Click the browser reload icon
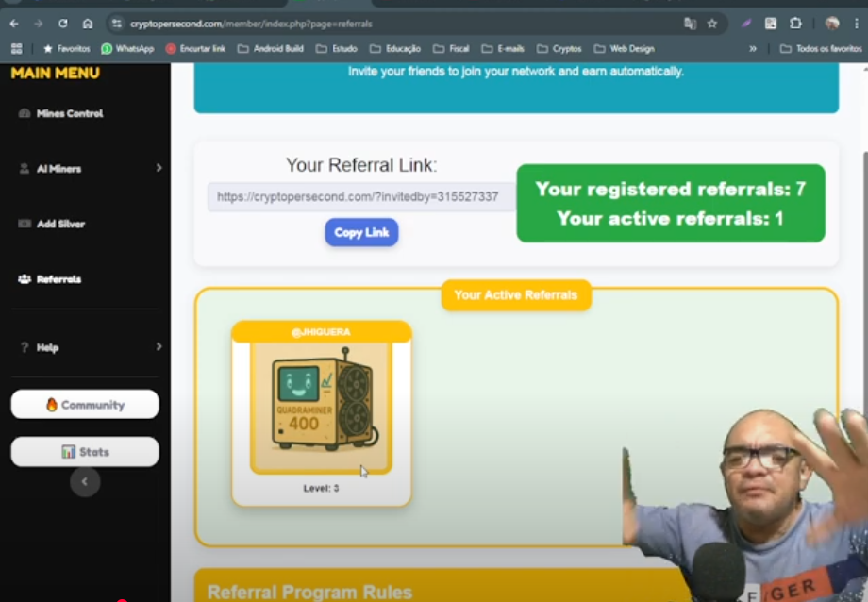Viewport: 868px width, 602px height. tap(63, 24)
